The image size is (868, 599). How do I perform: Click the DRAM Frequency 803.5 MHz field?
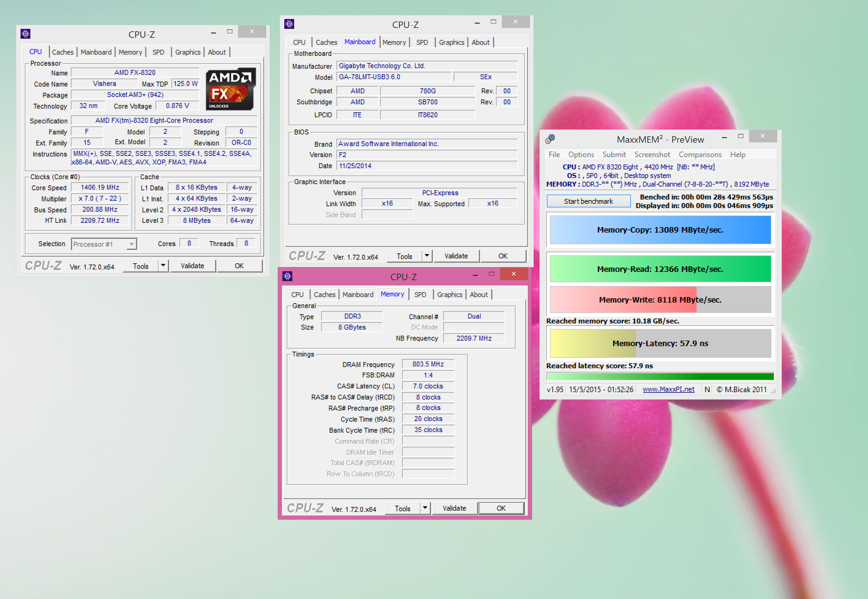[x=428, y=364]
